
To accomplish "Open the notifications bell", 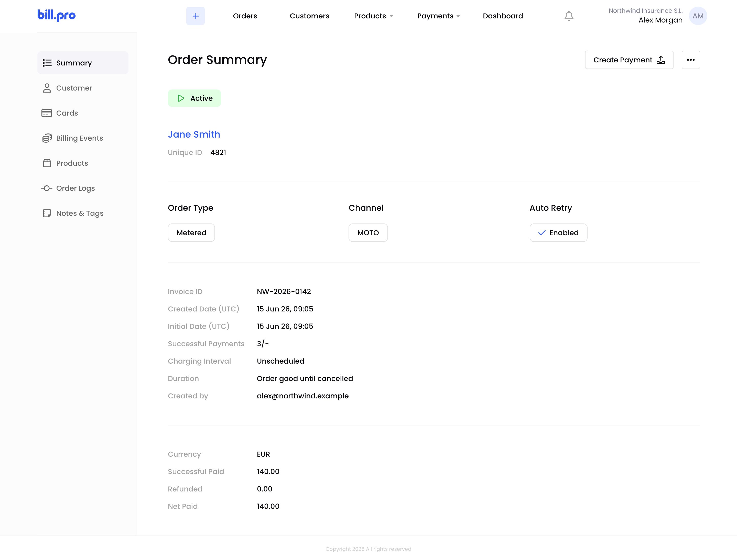I will coord(569,16).
